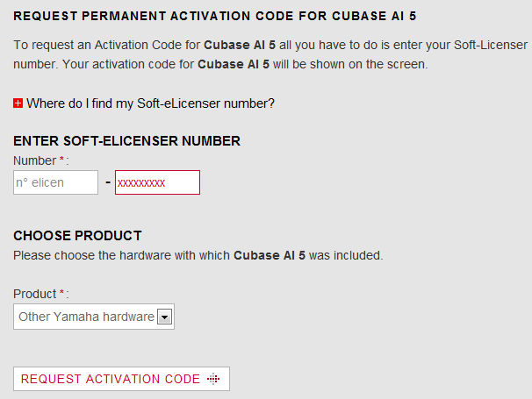Image resolution: width=532 pixels, height=399 pixels.
Task: Click the red asterisk next to Number
Action: coord(61,160)
